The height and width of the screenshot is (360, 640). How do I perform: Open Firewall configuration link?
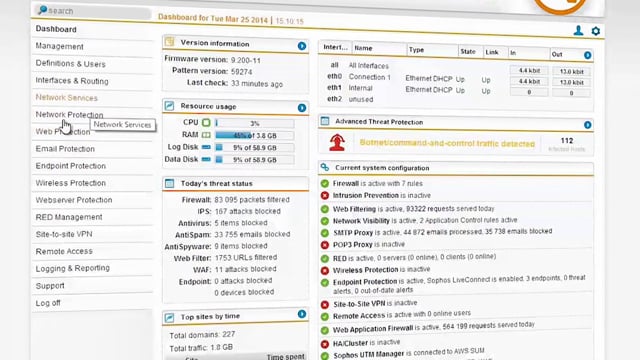point(345,184)
